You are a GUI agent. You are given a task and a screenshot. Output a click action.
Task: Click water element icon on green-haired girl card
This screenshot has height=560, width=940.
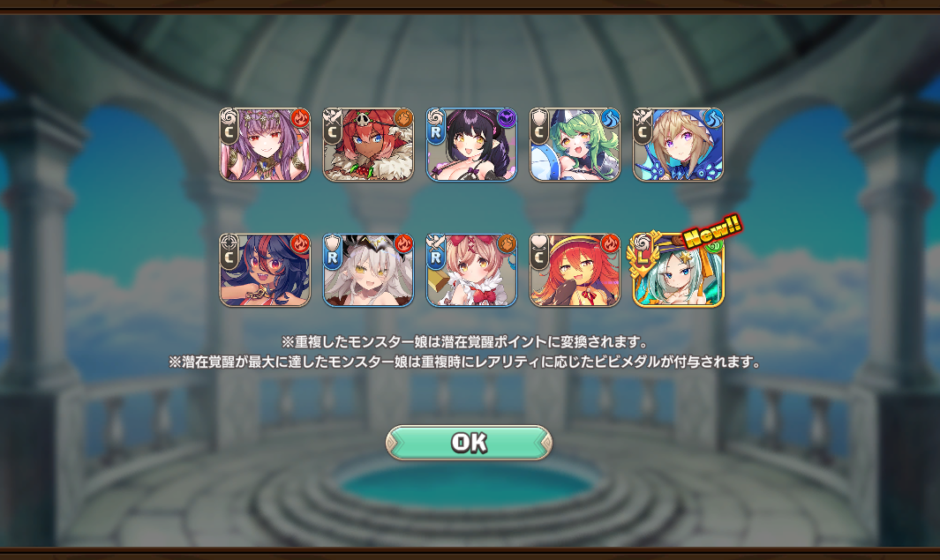pyautogui.click(x=610, y=118)
